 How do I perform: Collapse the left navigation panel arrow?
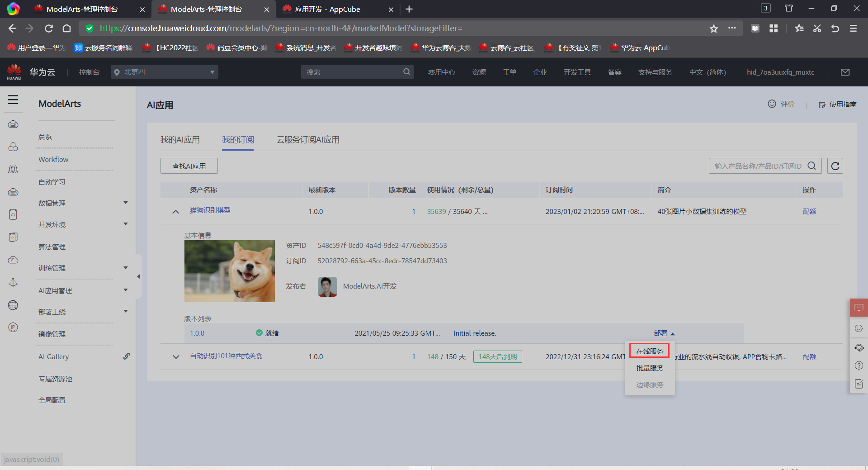(138, 276)
